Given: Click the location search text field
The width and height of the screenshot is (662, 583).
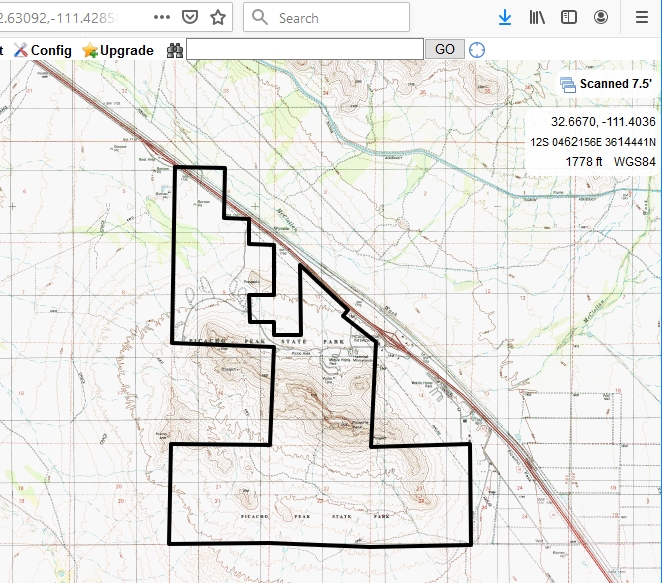Looking at the screenshot, I should point(305,49).
